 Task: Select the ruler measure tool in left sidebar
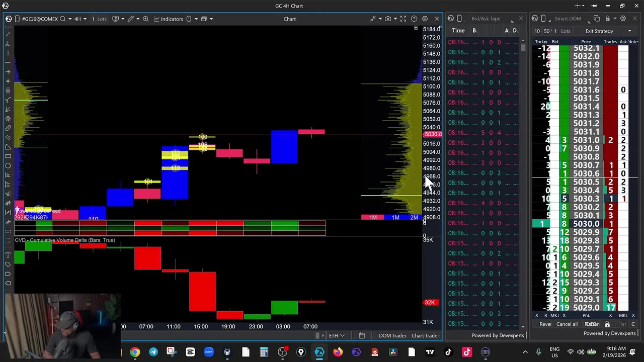point(8,128)
